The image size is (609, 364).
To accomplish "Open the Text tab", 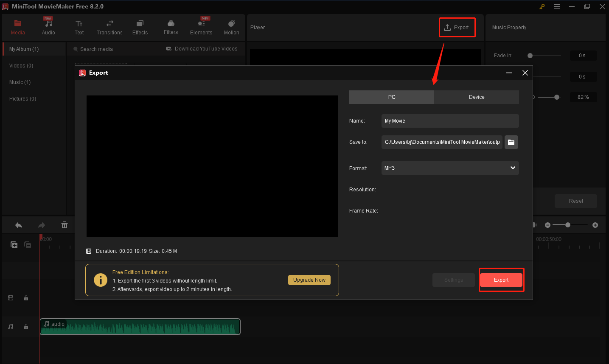I will 79,28.
